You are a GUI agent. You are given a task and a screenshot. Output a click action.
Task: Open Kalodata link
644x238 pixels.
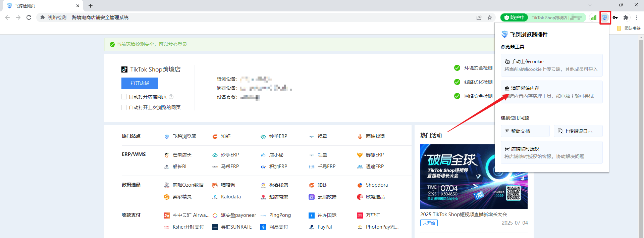point(227,197)
